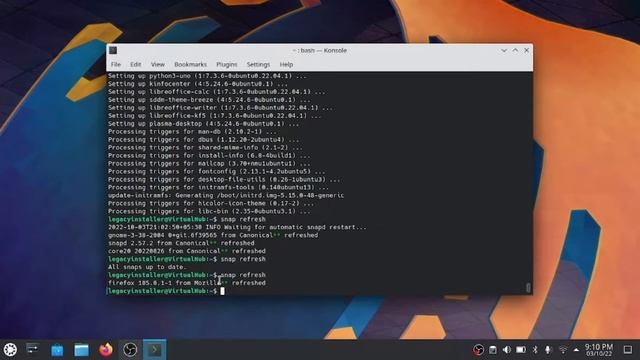Click 'Processing triggers for libc-bin' line
640x360 pixels.
[x=209, y=211]
